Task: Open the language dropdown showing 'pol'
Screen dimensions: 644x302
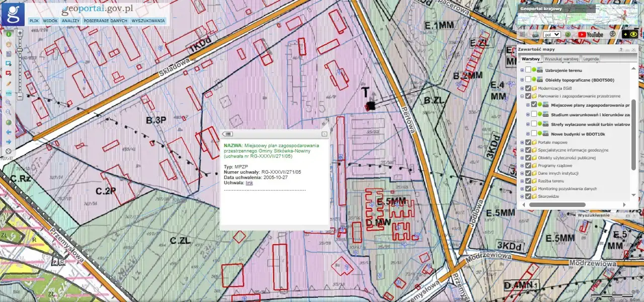Action: (x=552, y=35)
